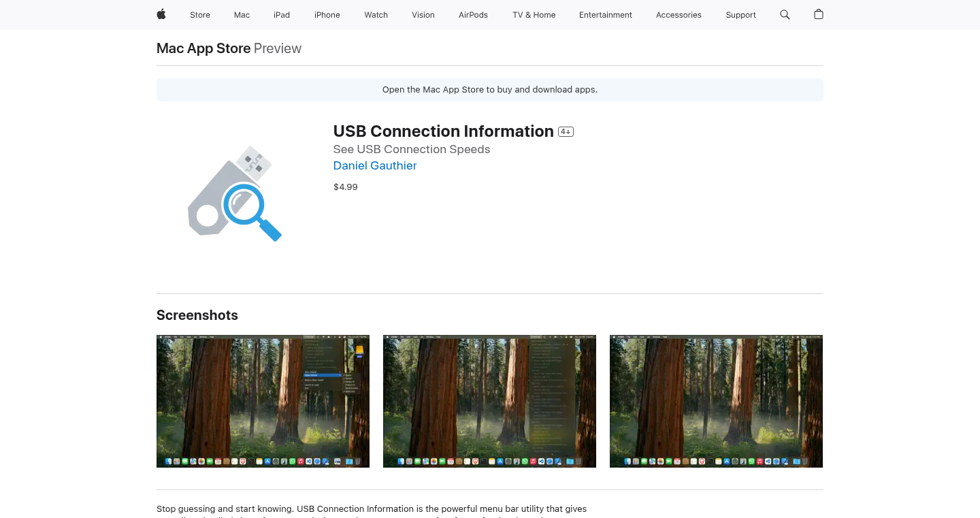980x518 pixels.
Task: Open developer Daniel Gauthier link
Action: coord(375,165)
